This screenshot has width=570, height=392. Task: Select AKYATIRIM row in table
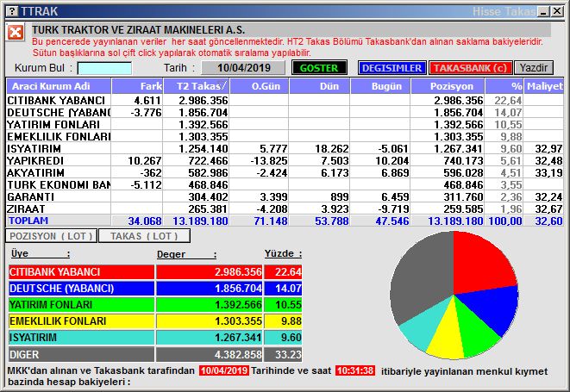285,172
